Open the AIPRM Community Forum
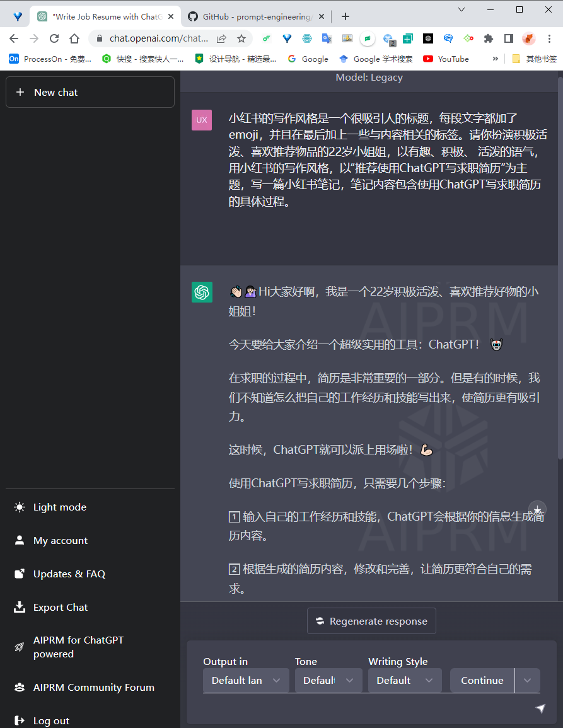 click(x=93, y=687)
